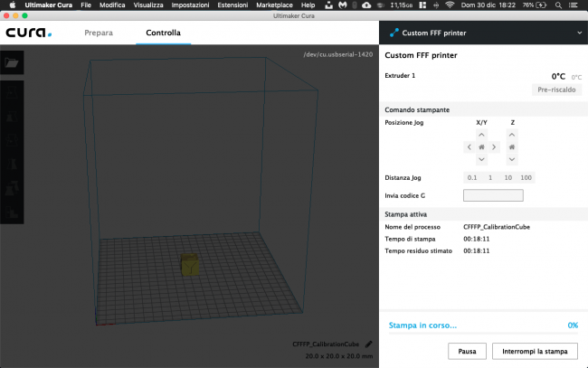
Task: Set jog distance to 10
Action: tap(507, 177)
